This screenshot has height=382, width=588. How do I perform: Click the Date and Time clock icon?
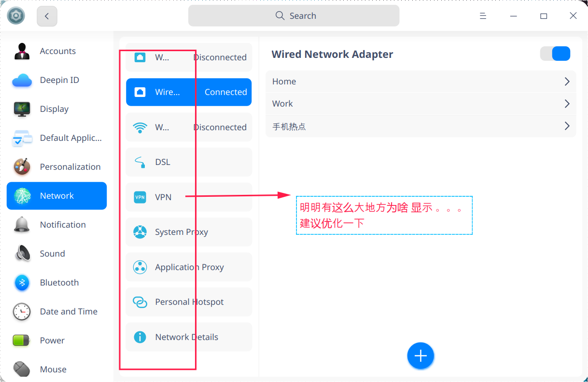pos(22,312)
